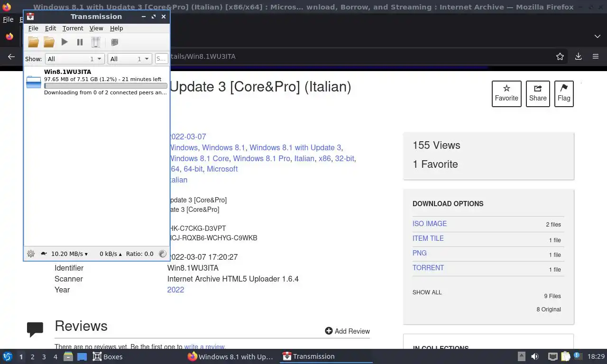Screen dimensions: 607x364
Task: Flag this archive item
Action: point(564,93)
